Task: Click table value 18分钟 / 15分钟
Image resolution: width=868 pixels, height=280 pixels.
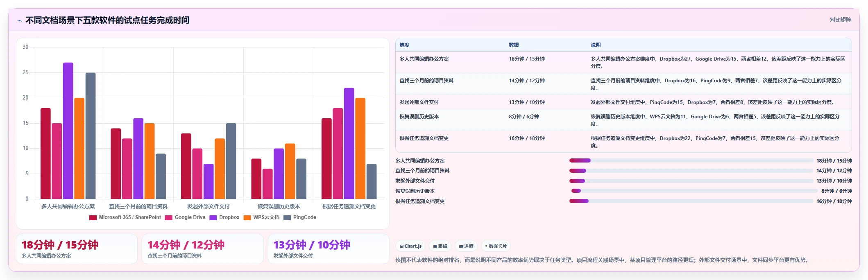Action: coord(527,59)
